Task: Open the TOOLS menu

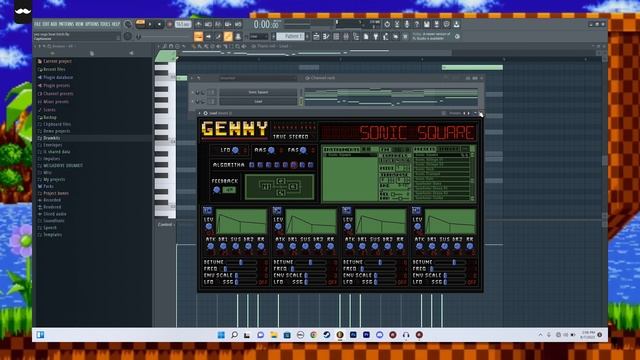Action: 105,24
